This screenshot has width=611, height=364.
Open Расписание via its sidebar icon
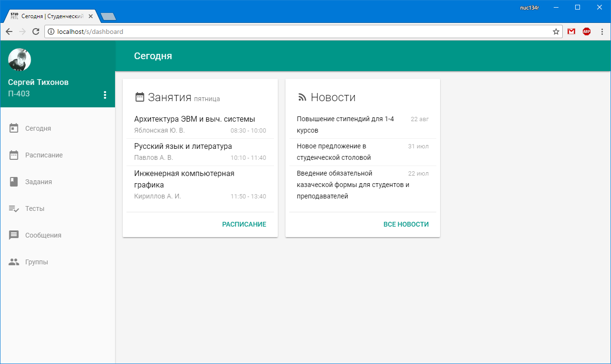click(x=13, y=155)
